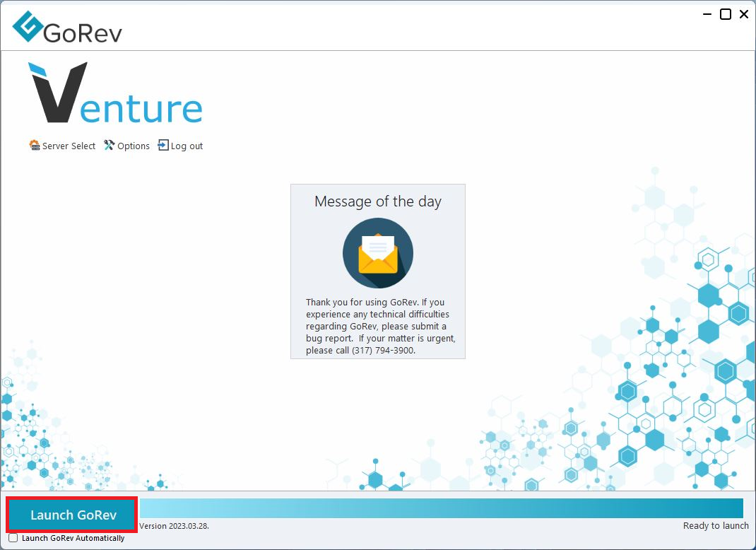This screenshot has width=756, height=550.
Task: Click the GoRev diamond logo icon
Action: click(28, 26)
